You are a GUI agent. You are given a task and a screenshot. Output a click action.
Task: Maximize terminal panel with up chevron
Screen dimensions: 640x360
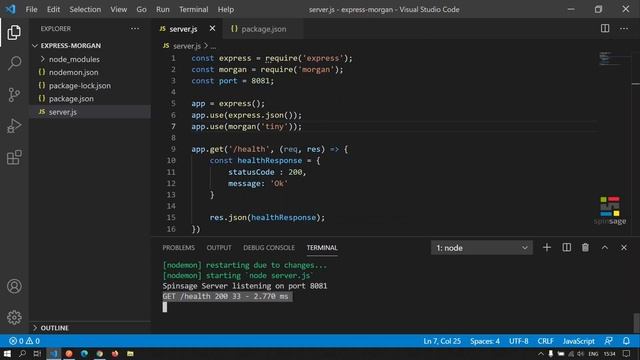604,248
